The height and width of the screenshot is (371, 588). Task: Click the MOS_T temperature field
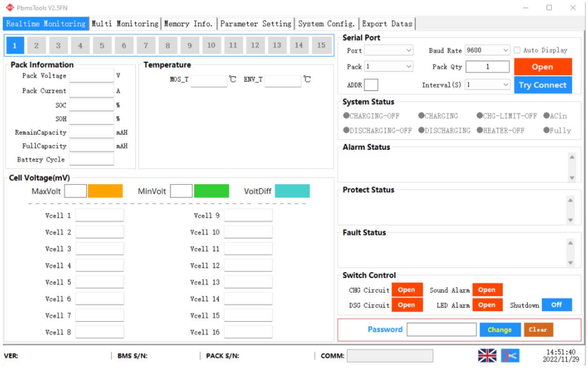[209, 81]
